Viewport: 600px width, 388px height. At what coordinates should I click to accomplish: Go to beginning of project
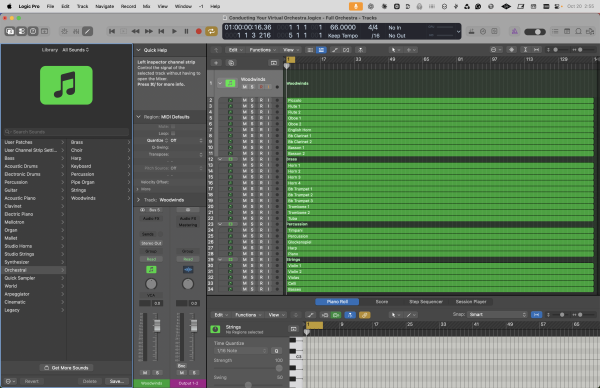tap(112, 31)
